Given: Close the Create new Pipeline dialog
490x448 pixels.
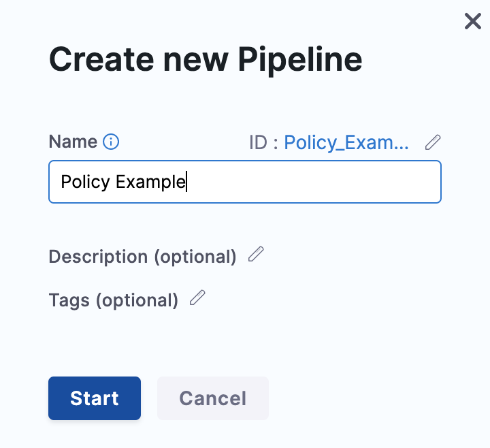Looking at the screenshot, I should pyautogui.click(x=473, y=22).
